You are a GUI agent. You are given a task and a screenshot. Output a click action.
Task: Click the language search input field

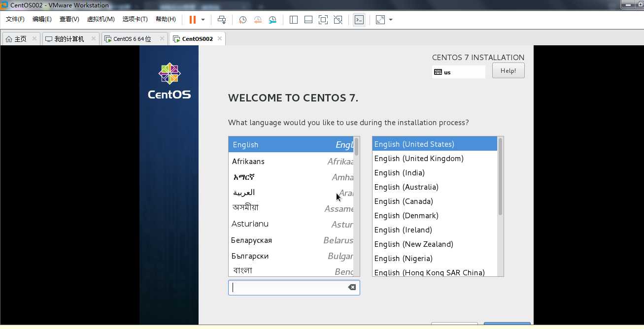(294, 288)
